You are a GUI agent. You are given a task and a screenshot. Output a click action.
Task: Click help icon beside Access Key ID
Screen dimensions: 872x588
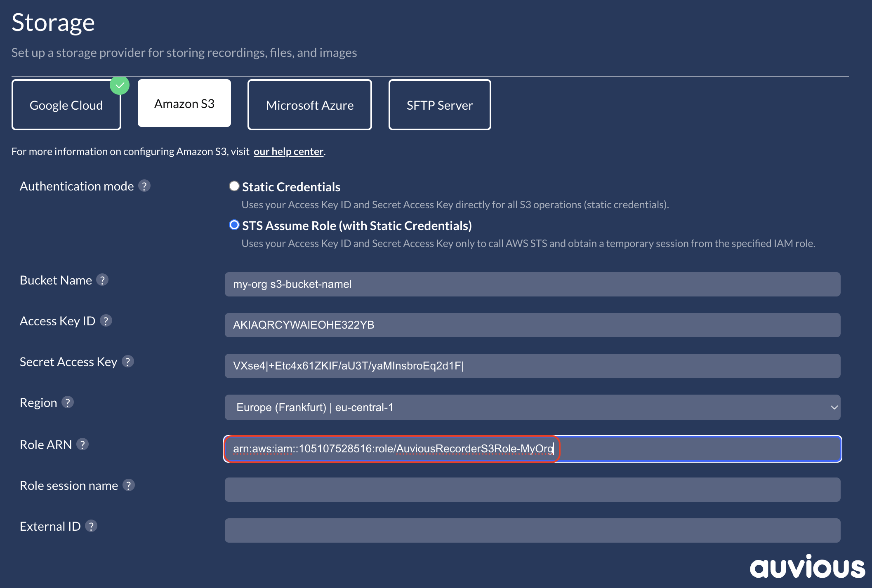tap(106, 321)
